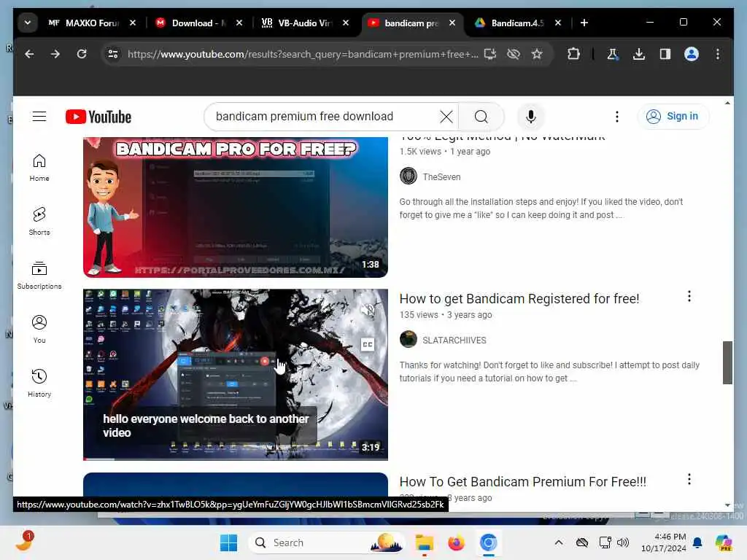Screen dimensions: 747x560
Task: Open the tab search dropdown arrow
Action: pyautogui.click(x=28, y=23)
